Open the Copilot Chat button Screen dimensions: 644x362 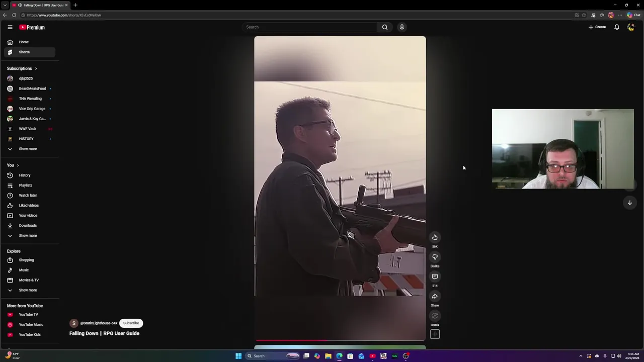tap(634, 15)
